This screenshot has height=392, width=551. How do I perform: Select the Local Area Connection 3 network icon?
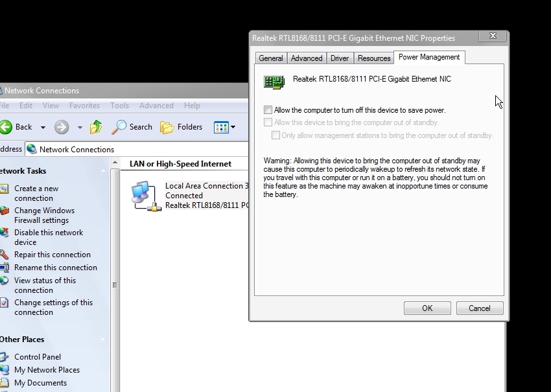pos(146,196)
